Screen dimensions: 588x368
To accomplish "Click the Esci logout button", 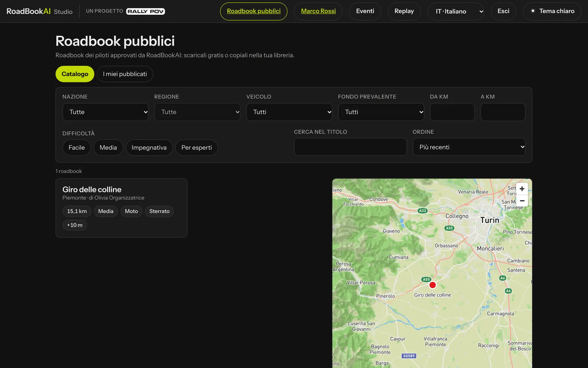I will pyautogui.click(x=503, y=11).
